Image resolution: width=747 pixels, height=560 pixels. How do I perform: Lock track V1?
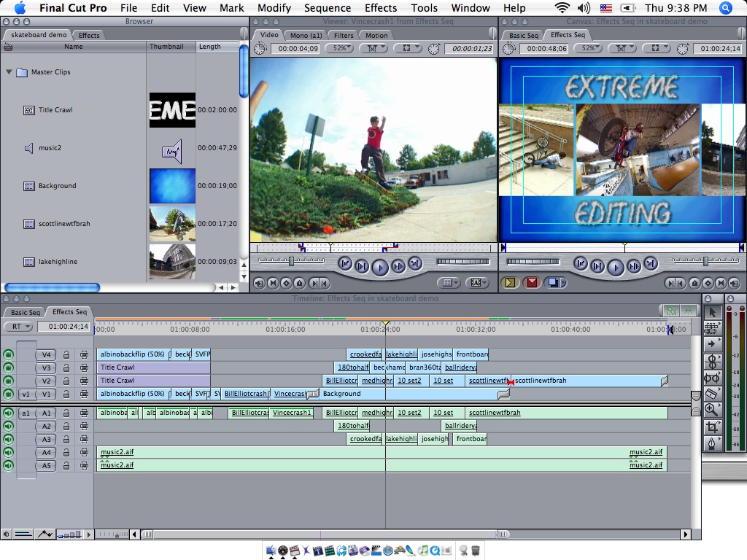tap(66, 394)
